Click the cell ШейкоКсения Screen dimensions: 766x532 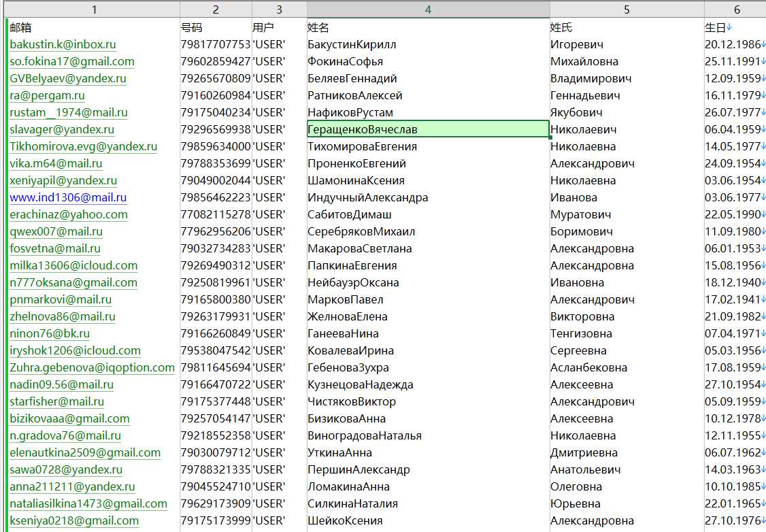pos(428,520)
